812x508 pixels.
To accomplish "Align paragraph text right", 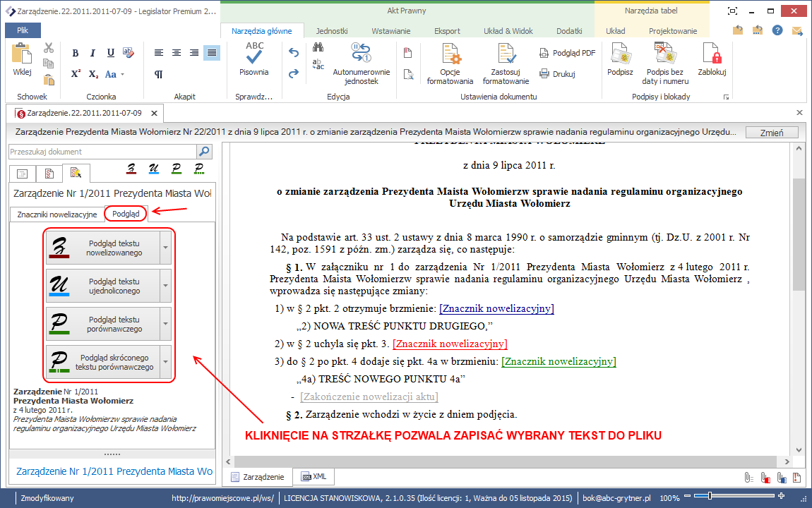I will (194, 53).
